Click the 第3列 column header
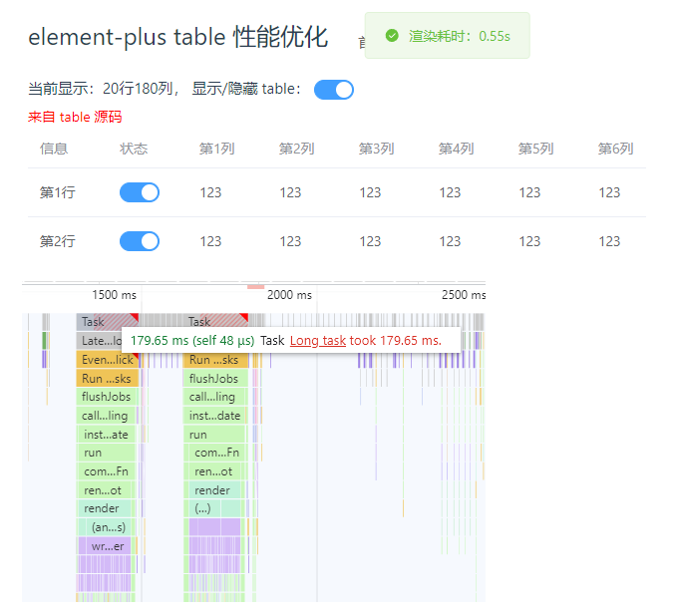The height and width of the screenshot is (616, 676). (376, 149)
